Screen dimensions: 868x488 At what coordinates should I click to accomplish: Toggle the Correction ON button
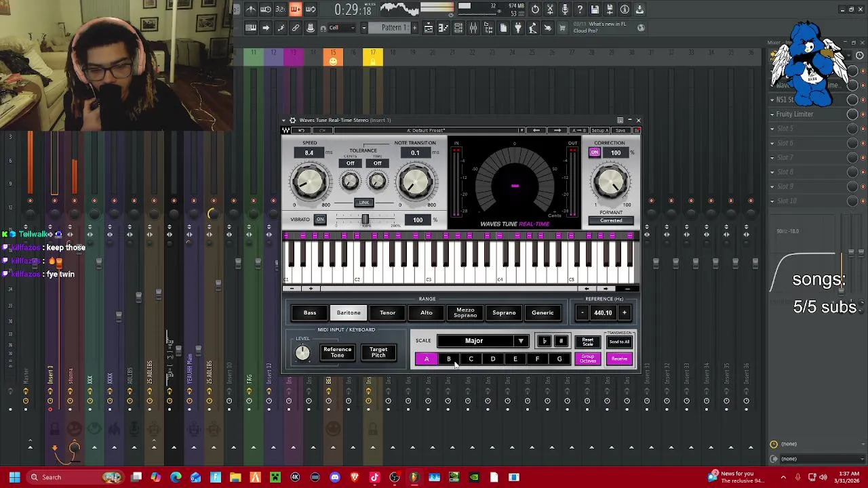(x=595, y=152)
